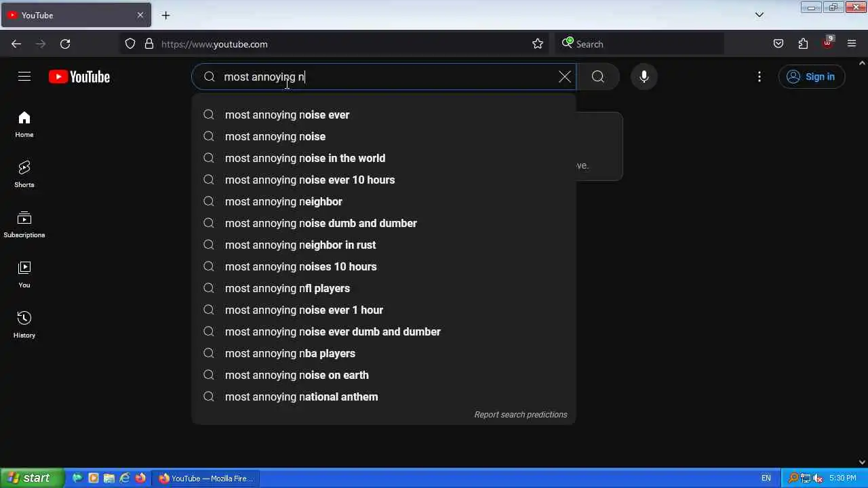This screenshot has width=868, height=488.
Task: Open the Windows start button
Action: tap(32, 478)
